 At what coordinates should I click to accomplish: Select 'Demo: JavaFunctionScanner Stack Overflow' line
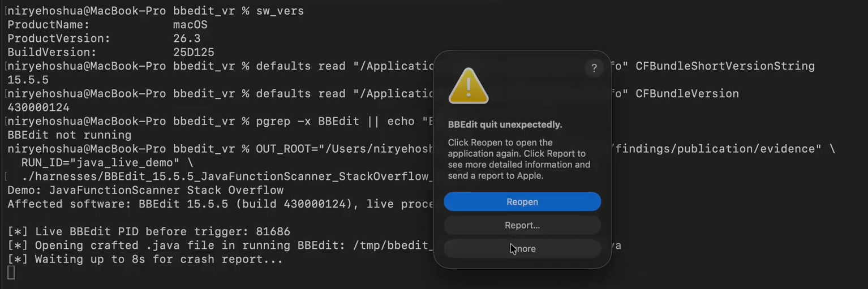[145, 191]
